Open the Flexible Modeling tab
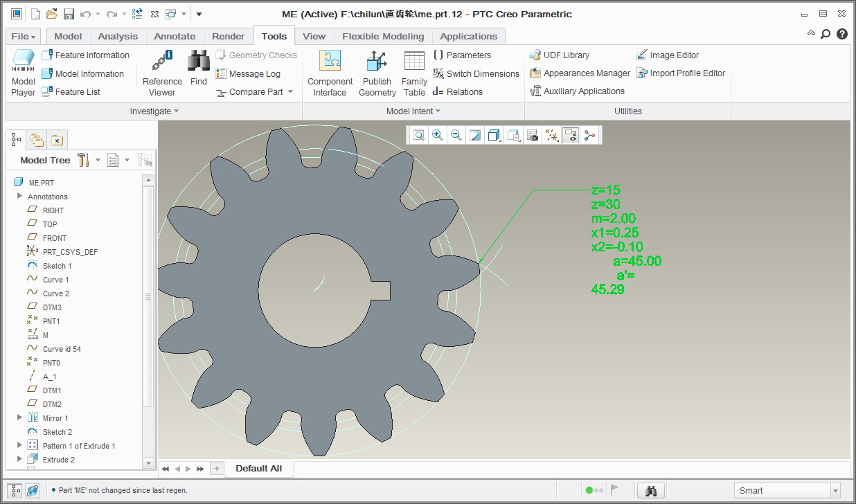The height and width of the screenshot is (504, 856). 383,36
